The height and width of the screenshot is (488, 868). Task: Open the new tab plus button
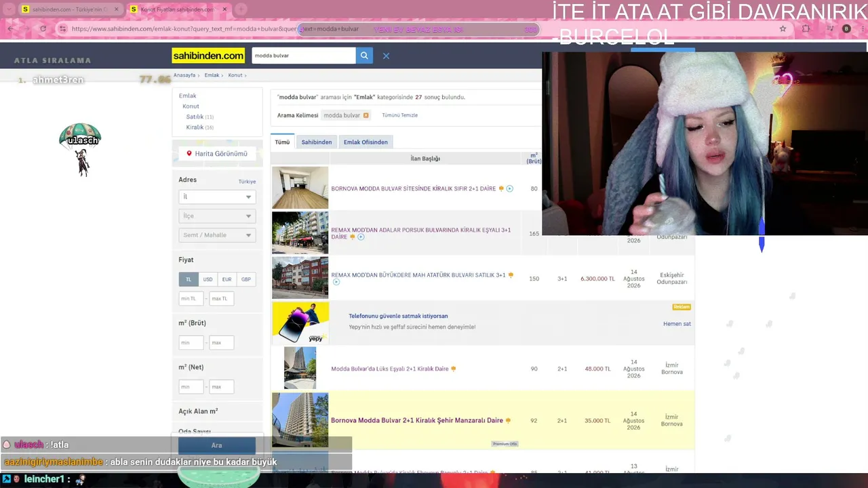click(241, 9)
